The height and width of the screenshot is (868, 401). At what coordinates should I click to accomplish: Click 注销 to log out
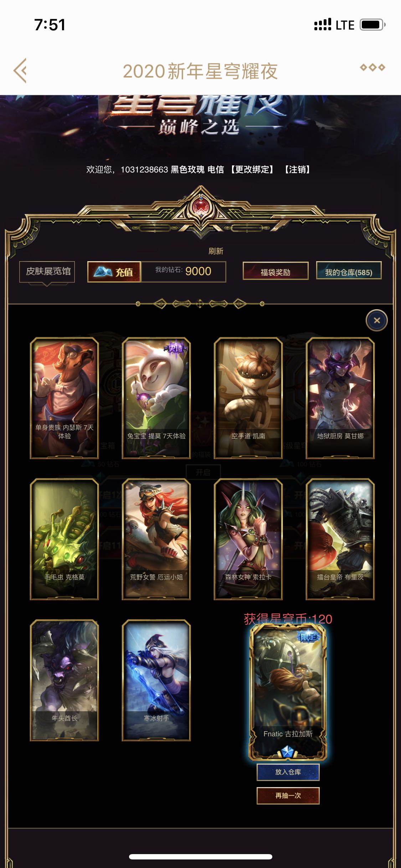(297, 170)
